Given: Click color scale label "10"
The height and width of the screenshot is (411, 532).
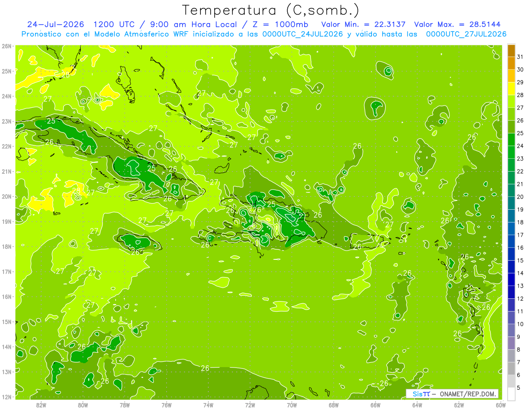Looking at the screenshot, I should click(520, 324).
